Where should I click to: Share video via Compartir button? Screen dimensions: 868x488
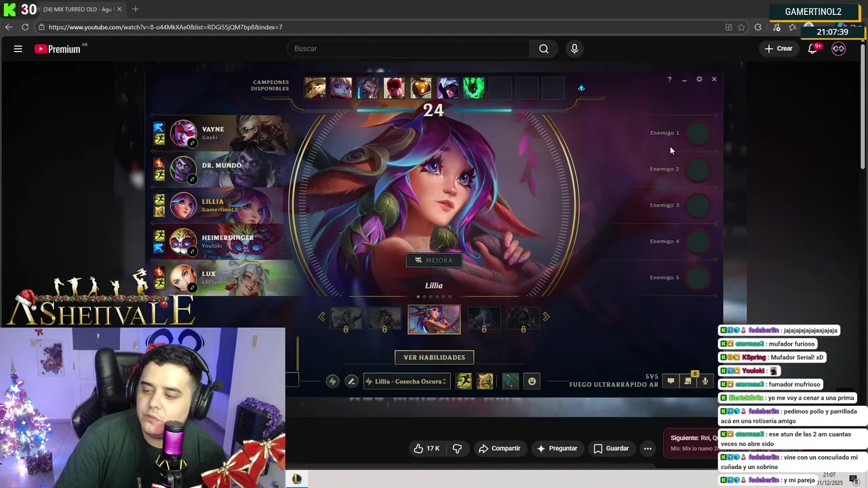click(500, 449)
